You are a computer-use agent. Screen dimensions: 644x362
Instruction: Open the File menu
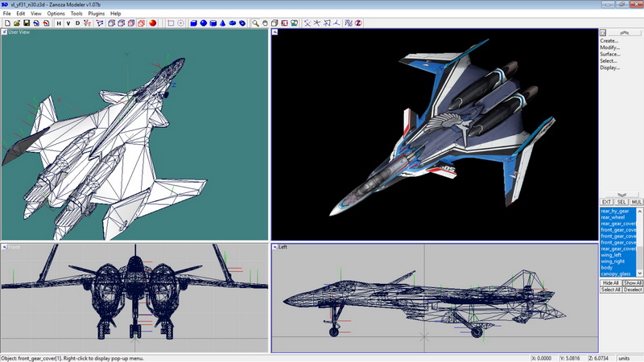[x=7, y=14]
